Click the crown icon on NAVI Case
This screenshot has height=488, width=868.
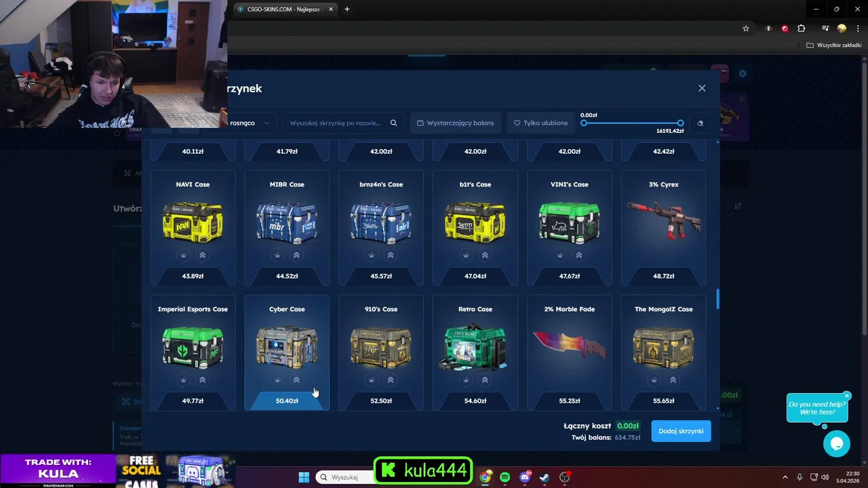[183, 256]
